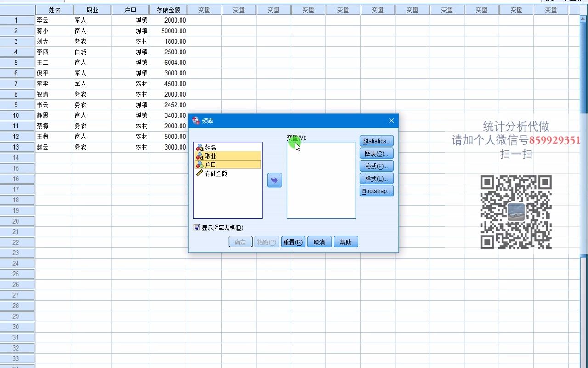Click cell containing 倪平
The image size is (588, 368).
[54, 73]
